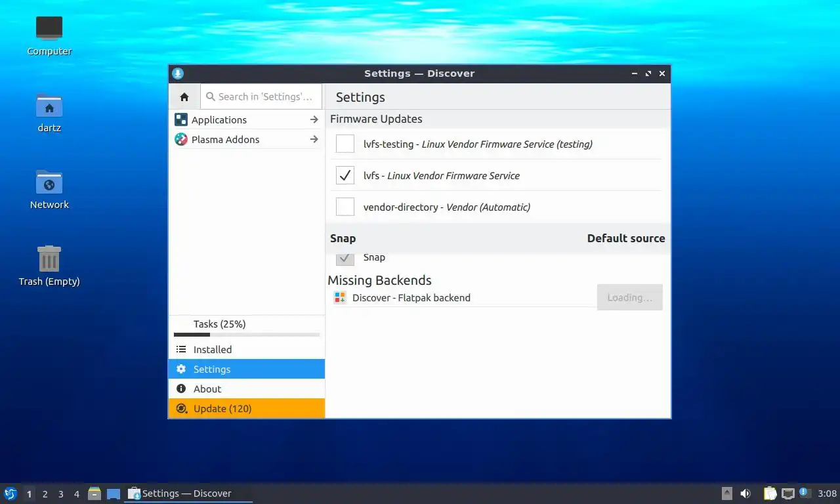
Task: Click the Discover icon in title bar
Action: pyautogui.click(x=178, y=73)
